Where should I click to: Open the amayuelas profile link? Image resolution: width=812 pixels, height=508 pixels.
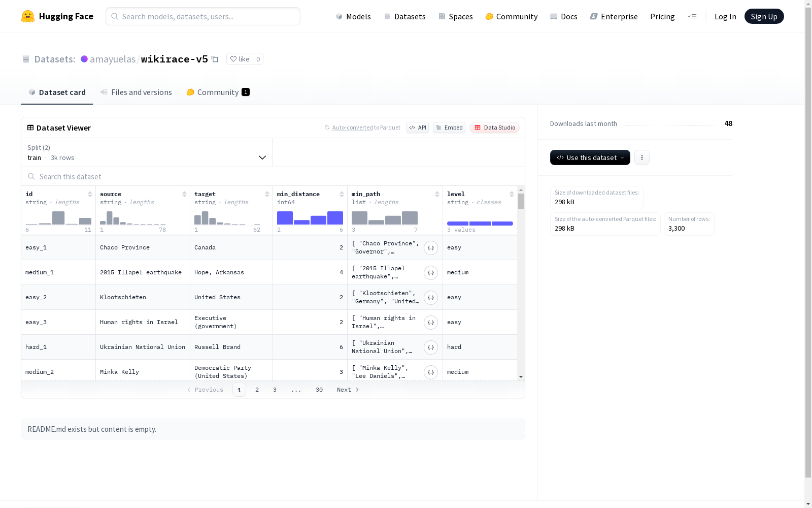click(x=113, y=59)
